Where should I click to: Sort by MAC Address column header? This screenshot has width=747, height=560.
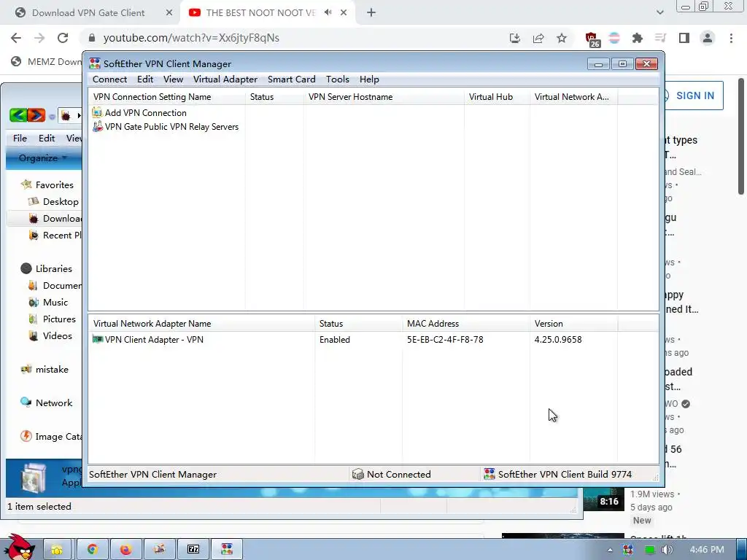coord(466,323)
